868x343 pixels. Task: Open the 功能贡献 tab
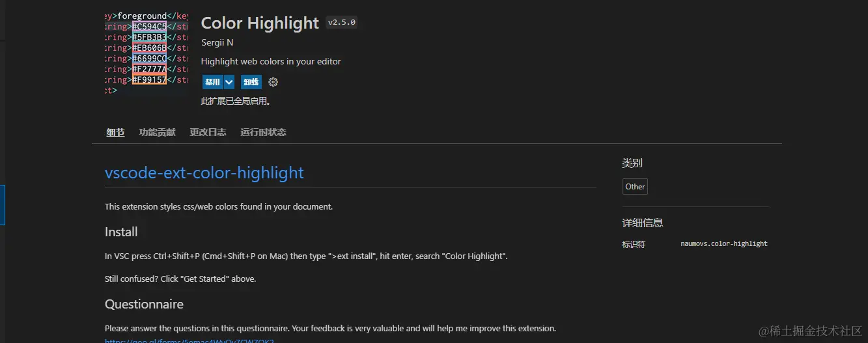pyautogui.click(x=157, y=132)
